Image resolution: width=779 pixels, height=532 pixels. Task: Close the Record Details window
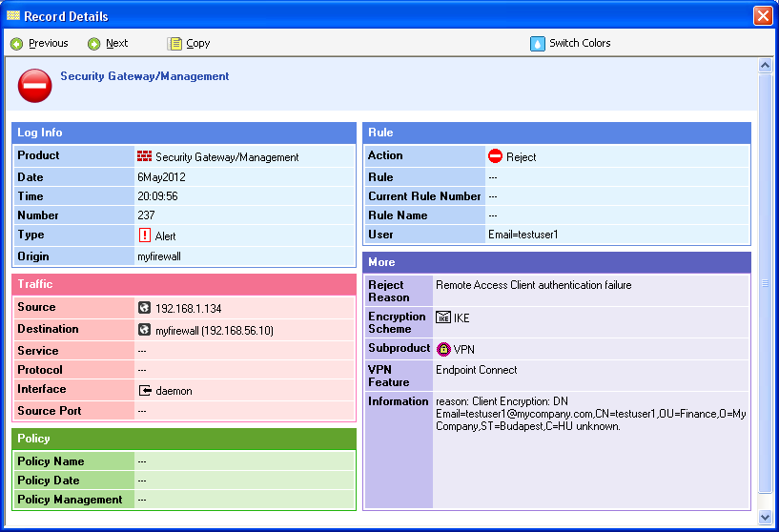tap(763, 15)
